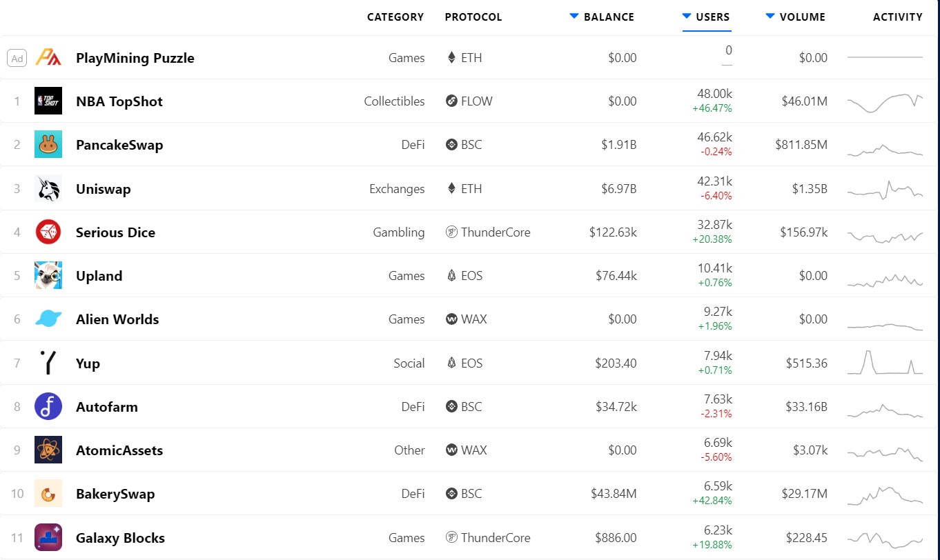
Task: Click the WAX protocol icon beside AtomicAssets
Action: click(451, 450)
